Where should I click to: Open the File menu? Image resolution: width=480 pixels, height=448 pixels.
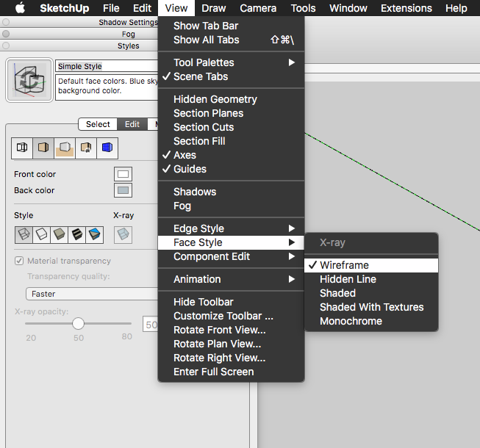(111, 8)
